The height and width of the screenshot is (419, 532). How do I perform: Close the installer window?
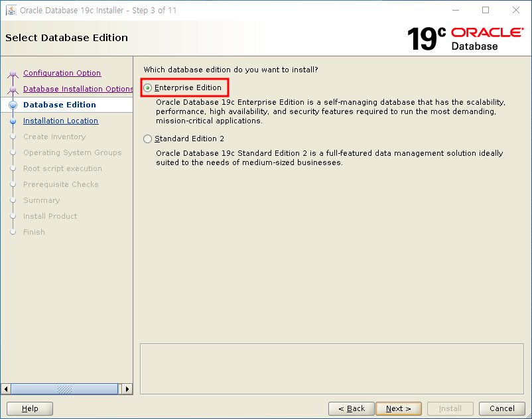click(x=516, y=10)
